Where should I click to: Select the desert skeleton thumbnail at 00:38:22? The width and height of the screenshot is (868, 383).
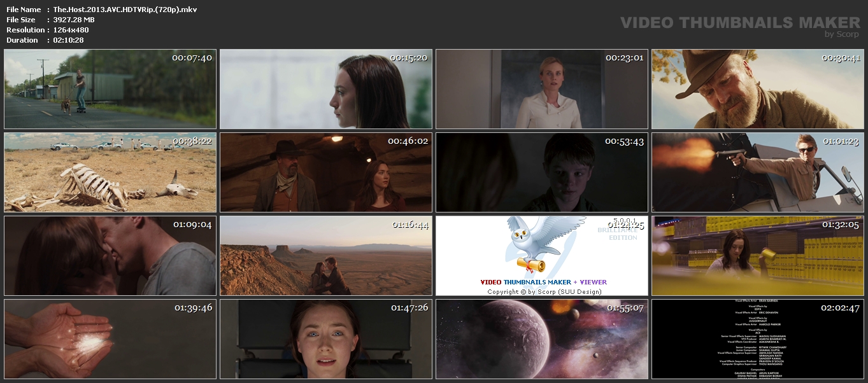[x=110, y=172]
